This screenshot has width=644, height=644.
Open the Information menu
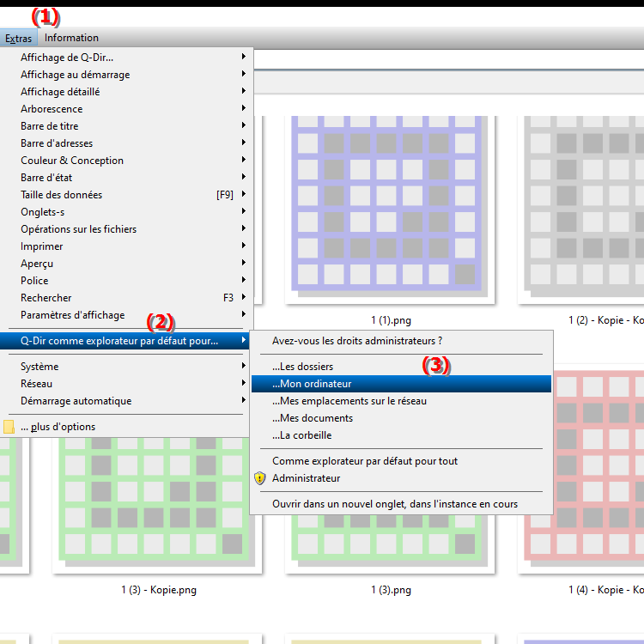(71, 38)
